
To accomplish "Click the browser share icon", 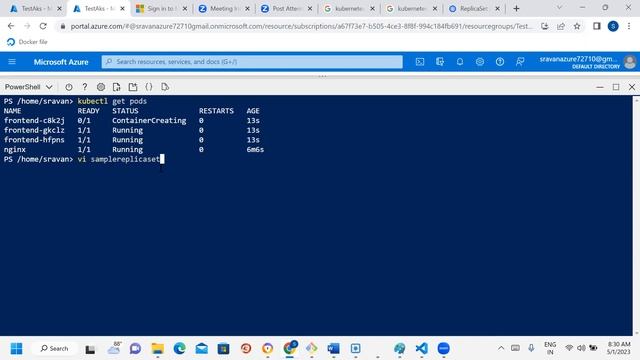I will click(x=561, y=26).
